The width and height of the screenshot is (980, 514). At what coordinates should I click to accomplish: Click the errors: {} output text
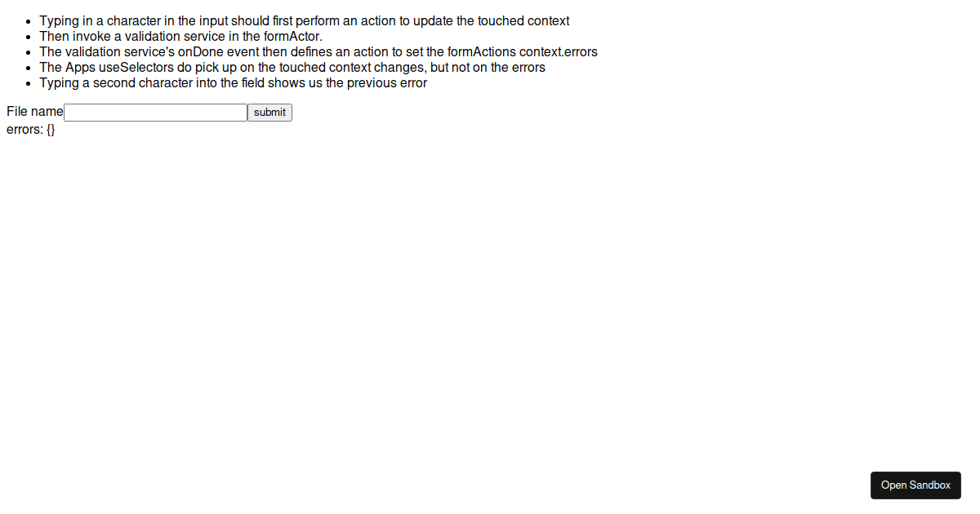[x=31, y=129]
